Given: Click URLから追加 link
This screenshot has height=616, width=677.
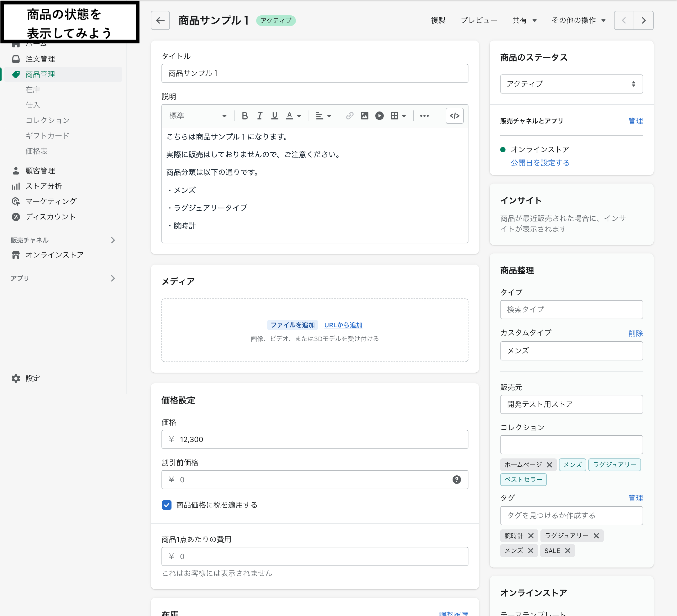Looking at the screenshot, I should [x=343, y=325].
